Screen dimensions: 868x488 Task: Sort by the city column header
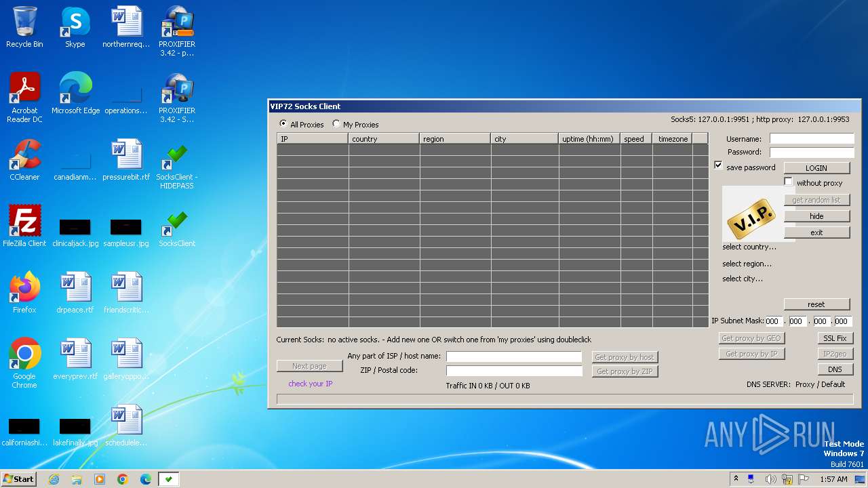pos(525,138)
